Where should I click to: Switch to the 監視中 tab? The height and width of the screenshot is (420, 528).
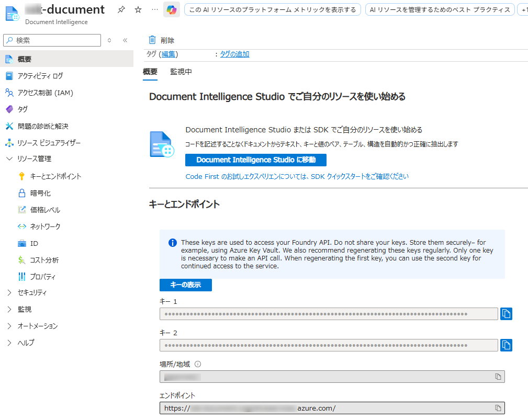[181, 72]
